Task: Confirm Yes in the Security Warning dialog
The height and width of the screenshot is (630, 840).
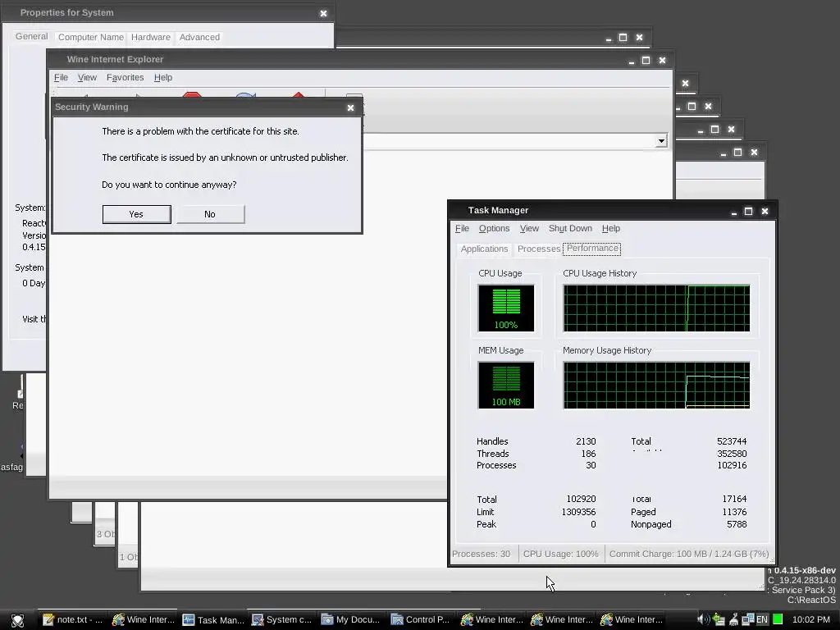Action: coord(137,214)
